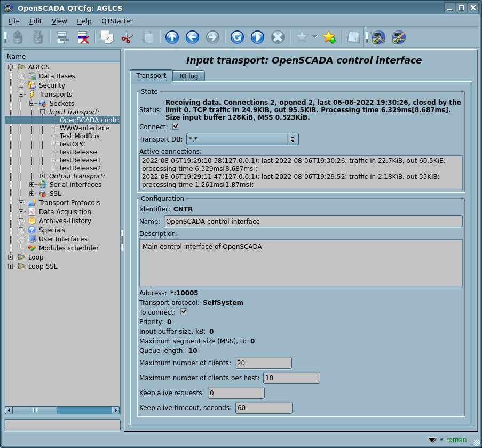The image size is (482, 448).
Task: Click the first QTStarter module icon in toolbar
Action: click(x=378, y=37)
